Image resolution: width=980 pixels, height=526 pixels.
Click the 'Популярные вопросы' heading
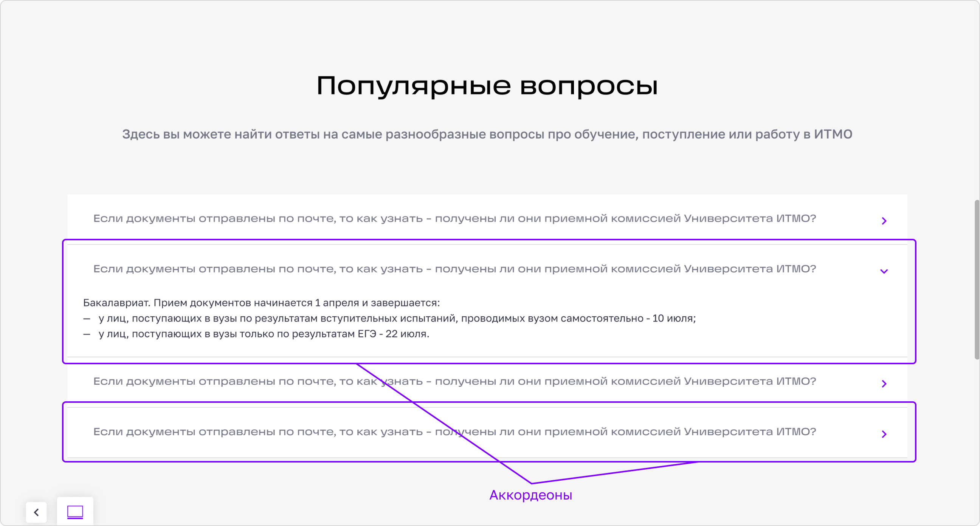coord(487,86)
